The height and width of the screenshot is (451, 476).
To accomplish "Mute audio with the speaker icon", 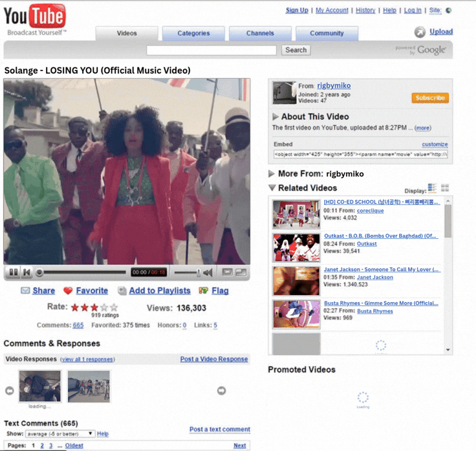I will pyautogui.click(x=208, y=272).
